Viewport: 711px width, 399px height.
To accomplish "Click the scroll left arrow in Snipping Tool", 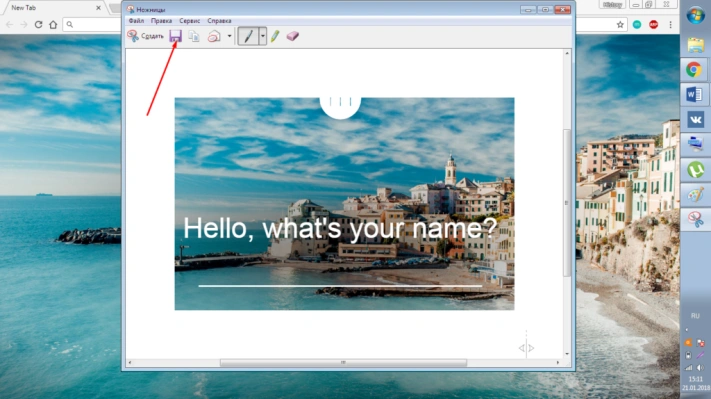I will pyautogui.click(x=130, y=363).
